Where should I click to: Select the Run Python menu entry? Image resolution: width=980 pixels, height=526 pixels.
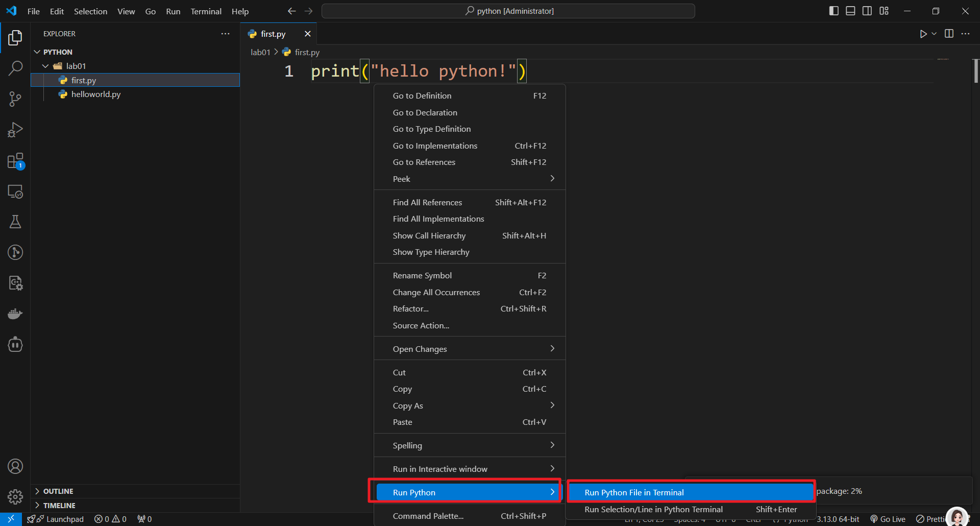tap(470, 492)
